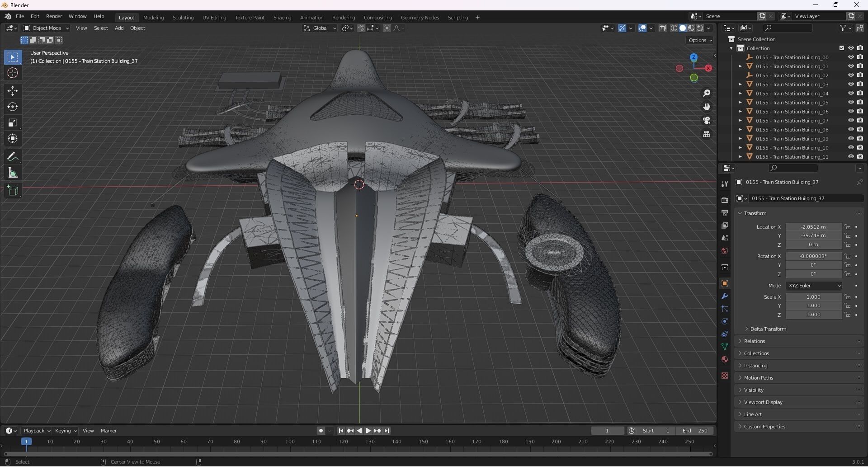This screenshot has width=868, height=470.
Task: Click the current frame number field
Action: [608, 431]
